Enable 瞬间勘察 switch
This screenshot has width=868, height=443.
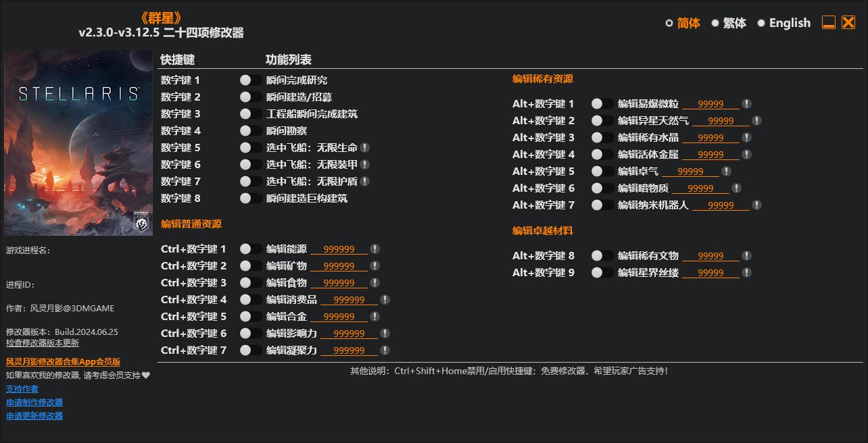click(251, 130)
